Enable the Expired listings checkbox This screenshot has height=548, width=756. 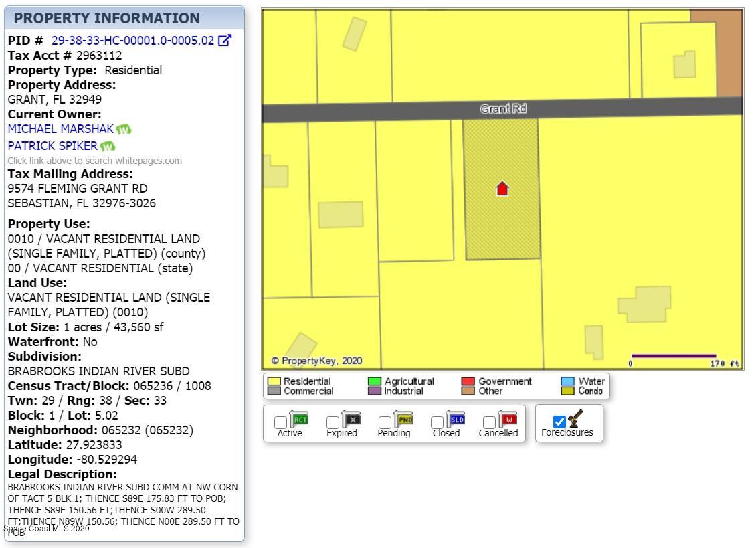click(333, 422)
